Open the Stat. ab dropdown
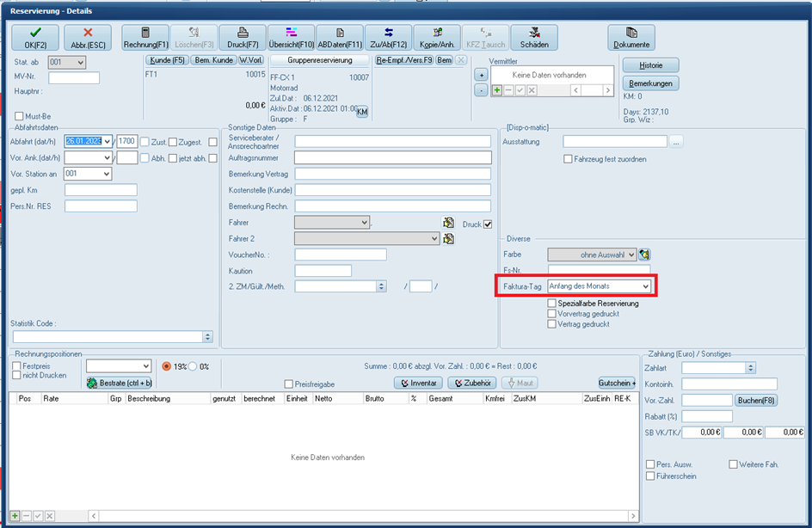812x528 pixels. 80,63
